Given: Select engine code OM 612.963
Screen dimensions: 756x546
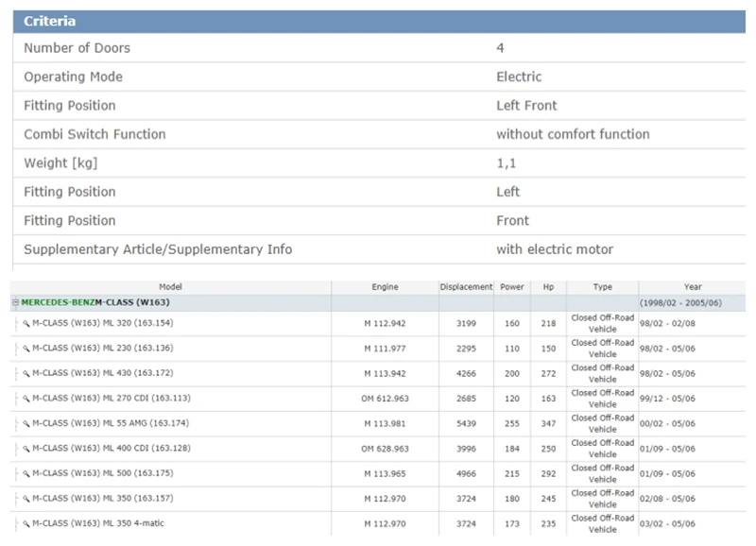Looking at the screenshot, I should (x=385, y=399).
